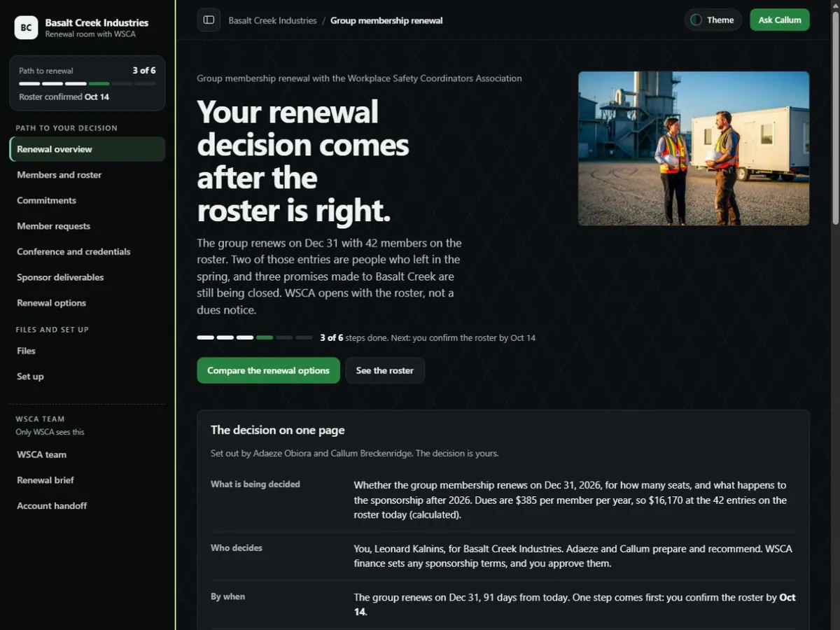This screenshot has height=630, width=840.
Task: Open the Ask Callum assistant
Action: click(x=779, y=20)
